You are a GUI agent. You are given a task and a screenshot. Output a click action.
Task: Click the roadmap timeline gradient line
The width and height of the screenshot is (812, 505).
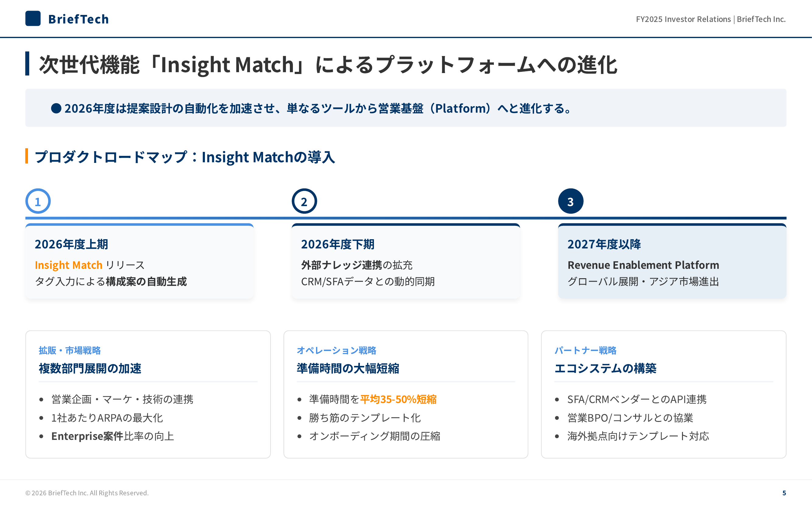tap(434, 218)
